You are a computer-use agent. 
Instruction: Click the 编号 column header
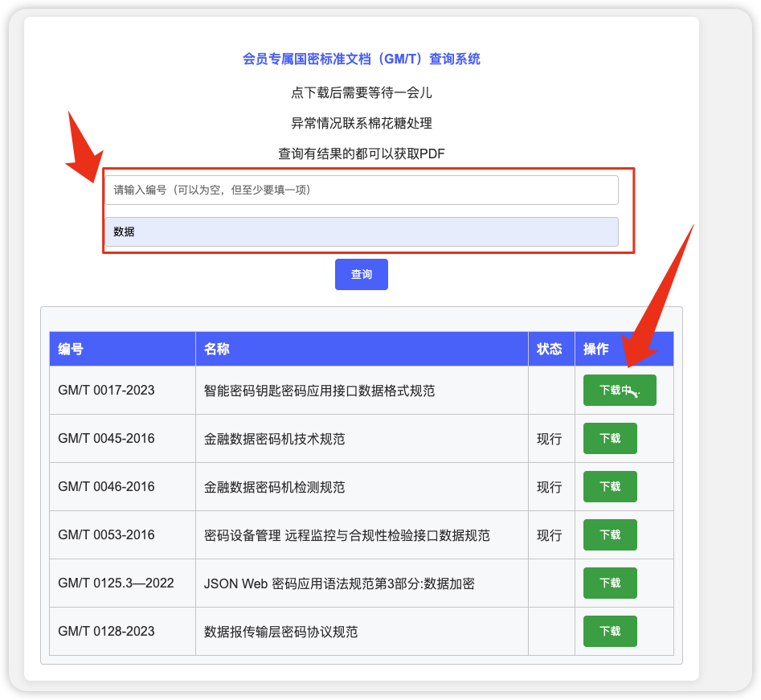[122, 349]
